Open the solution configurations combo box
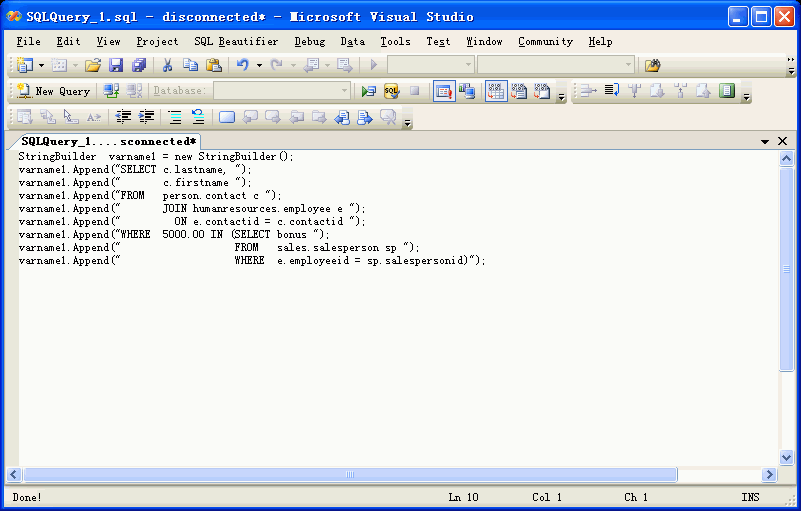801x511 pixels. pyautogui.click(x=431, y=64)
